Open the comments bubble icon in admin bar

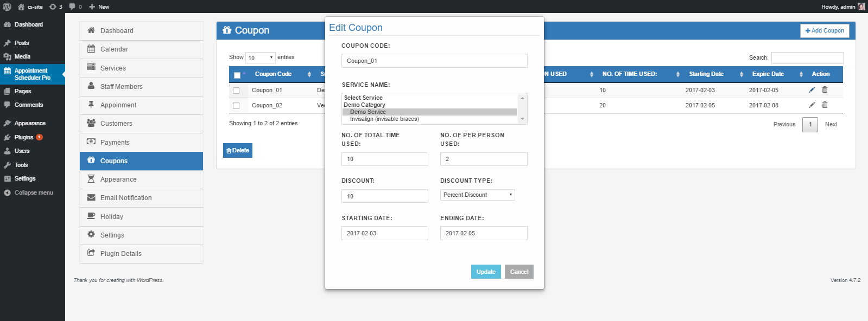tap(72, 7)
